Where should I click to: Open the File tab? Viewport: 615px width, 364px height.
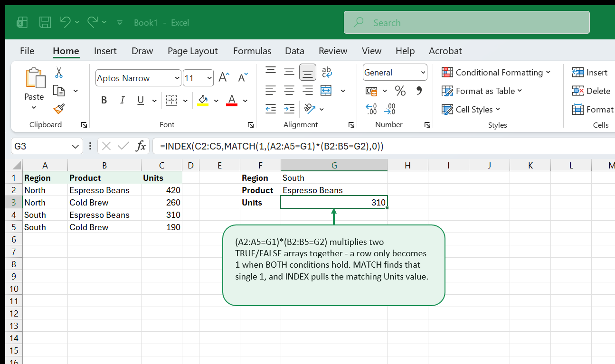coord(27,51)
